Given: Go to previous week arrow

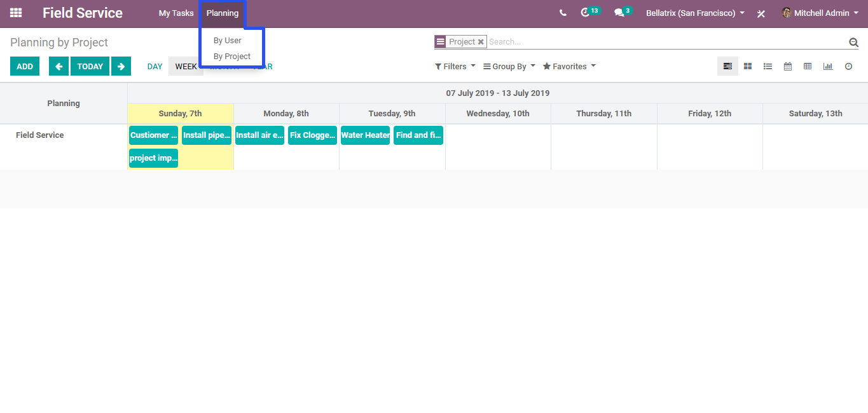Looking at the screenshot, I should (59, 66).
